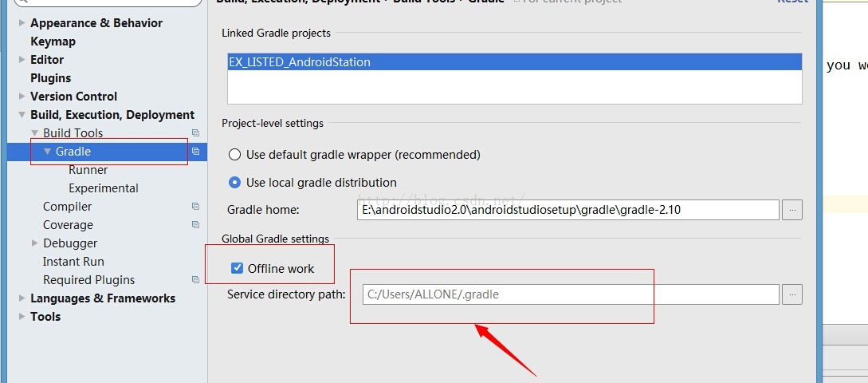
Task: Open Languages & Frameworks settings
Action: 103,298
